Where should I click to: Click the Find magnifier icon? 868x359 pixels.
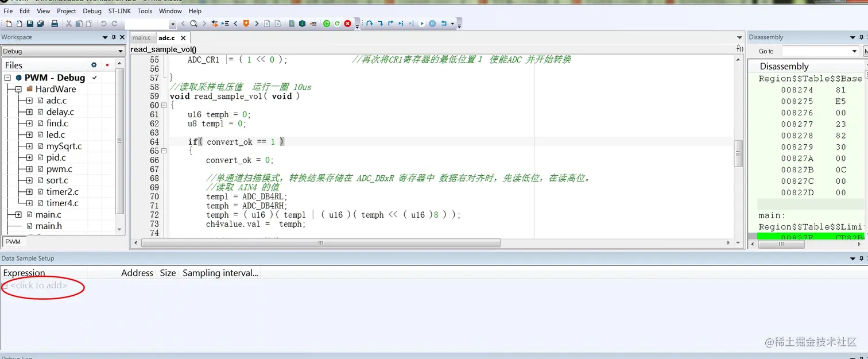click(193, 24)
